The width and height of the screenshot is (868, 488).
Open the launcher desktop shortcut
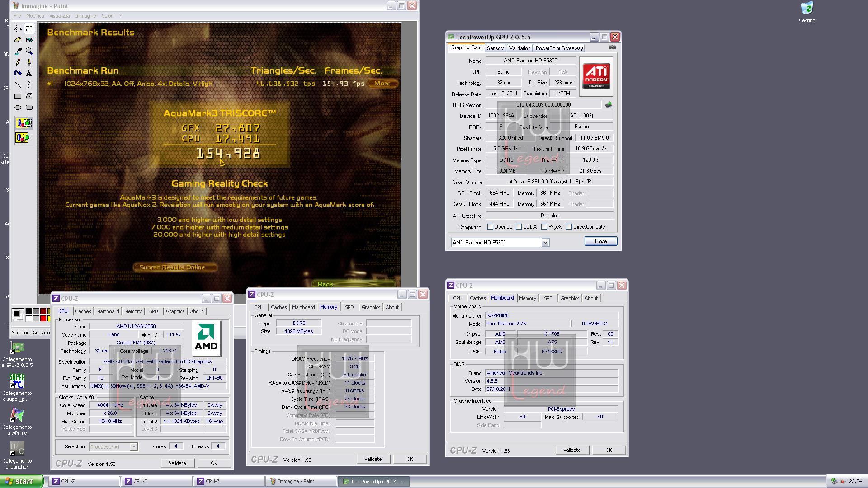(x=17, y=455)
